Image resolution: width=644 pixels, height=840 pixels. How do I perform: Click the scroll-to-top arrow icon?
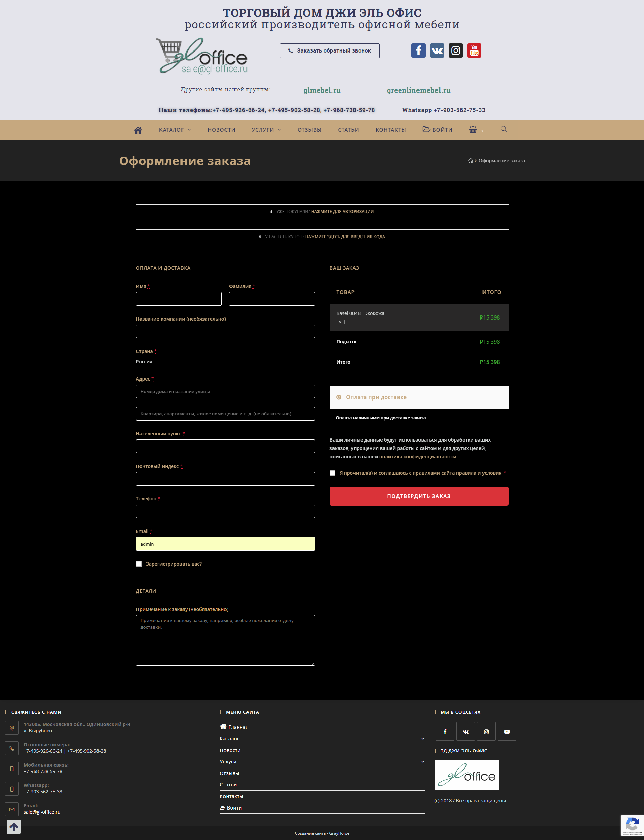14,826
